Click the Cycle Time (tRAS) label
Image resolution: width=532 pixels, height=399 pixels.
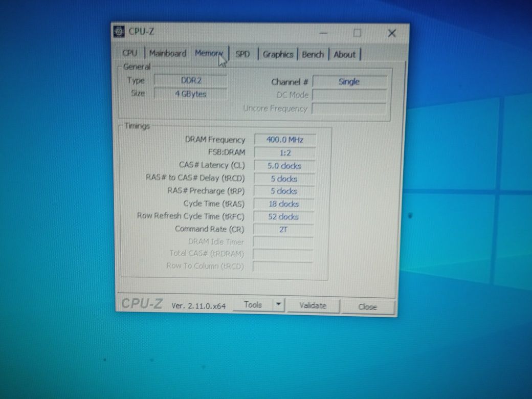214,204
